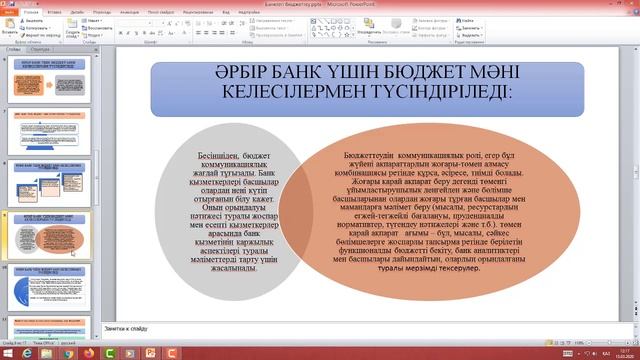Select the currently highlighted slide 9 thumbnail
Viewport: 640px width, 360px height.
tap(49, 236)
